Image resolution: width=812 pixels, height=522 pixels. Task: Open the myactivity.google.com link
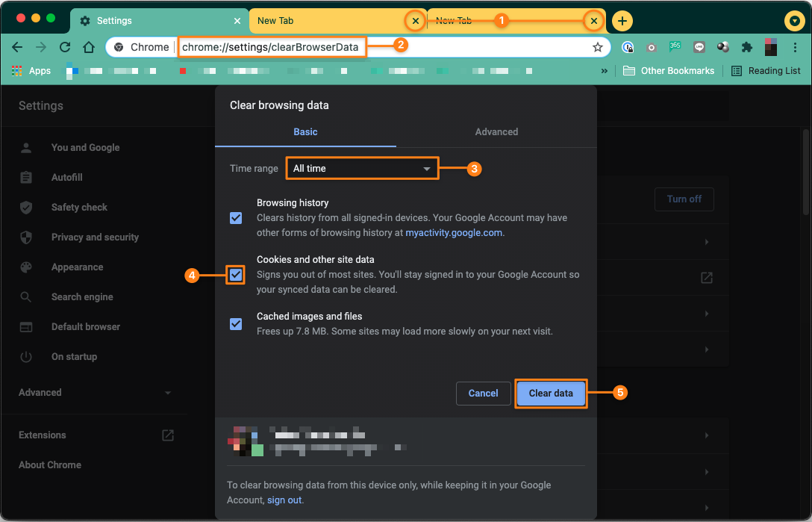[454, 233]
